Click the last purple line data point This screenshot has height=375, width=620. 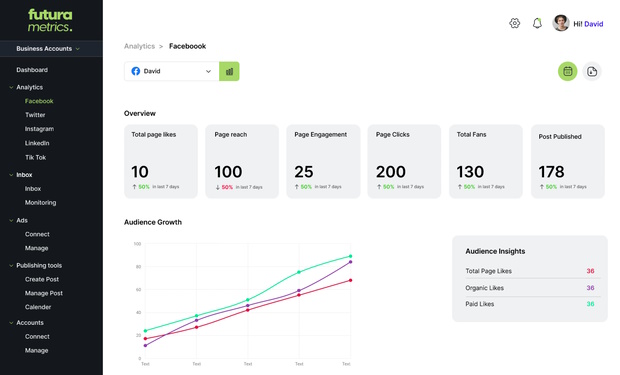[x=350, y=262]
